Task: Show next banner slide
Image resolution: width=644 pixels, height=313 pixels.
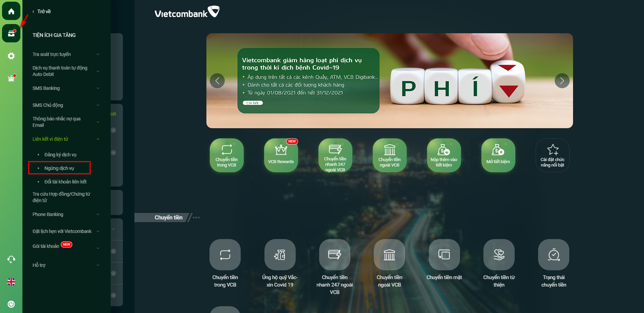Action: 562,81
